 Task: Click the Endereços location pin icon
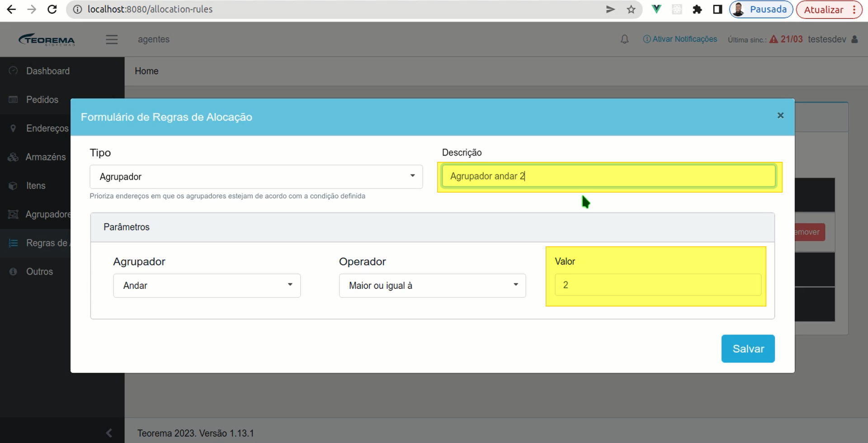pyautogui.click(x=13, y=128)
